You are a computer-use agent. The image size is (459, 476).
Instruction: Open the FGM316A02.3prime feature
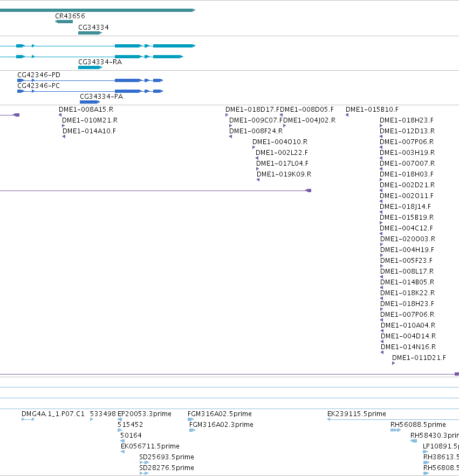pyautogui.click(x=221, y=424)
